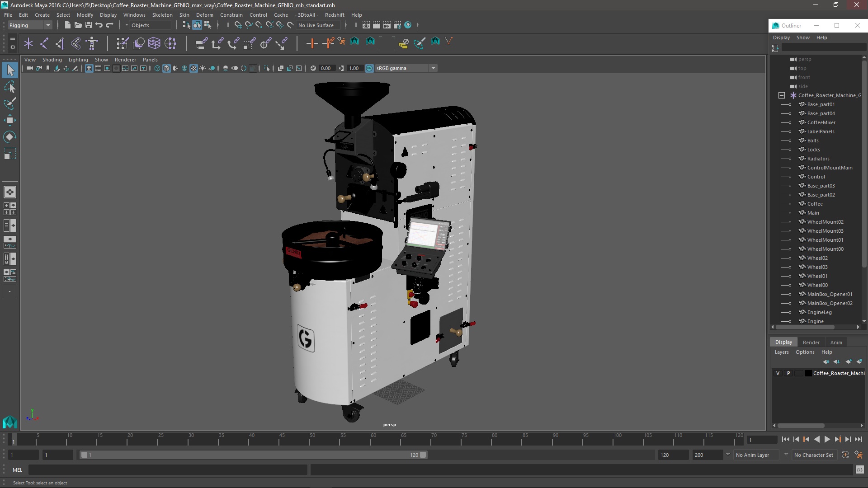Image resolution: width=868 pixels, height=488 pixels.
Task: Go to start of playback range
Action: [x=786, y=440]
